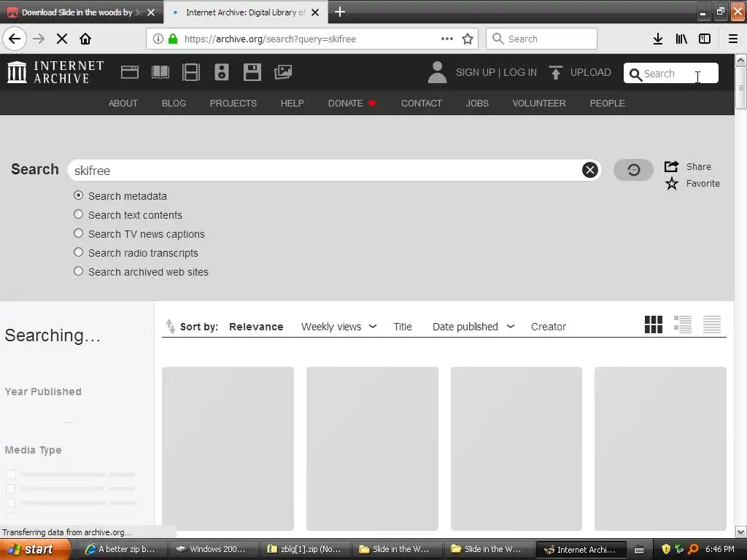The height and width of the screenshot is (560, 747).
Task: Clear the skifree search query
Action: click(589, 170)
